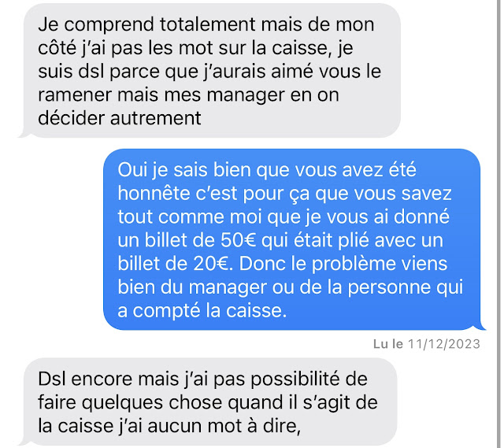Click the '20€.' amount in blue message
This screenshot has width=504, height=448.
213,264
